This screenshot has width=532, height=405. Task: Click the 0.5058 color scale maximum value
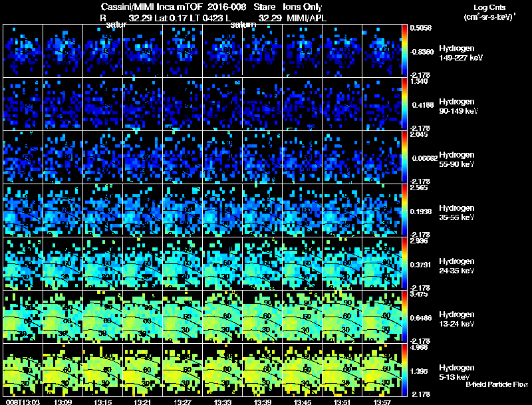(421, 28)
